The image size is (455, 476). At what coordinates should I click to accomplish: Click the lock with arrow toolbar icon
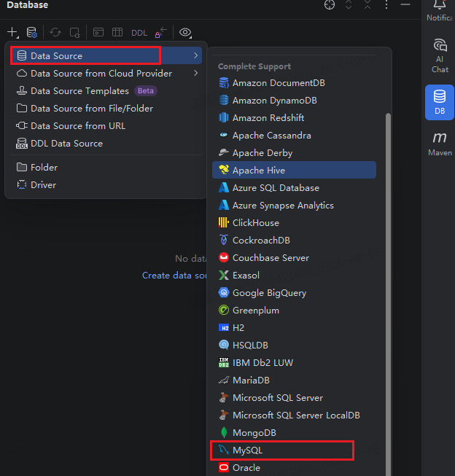pyautogui.click(x=161, y=32)
